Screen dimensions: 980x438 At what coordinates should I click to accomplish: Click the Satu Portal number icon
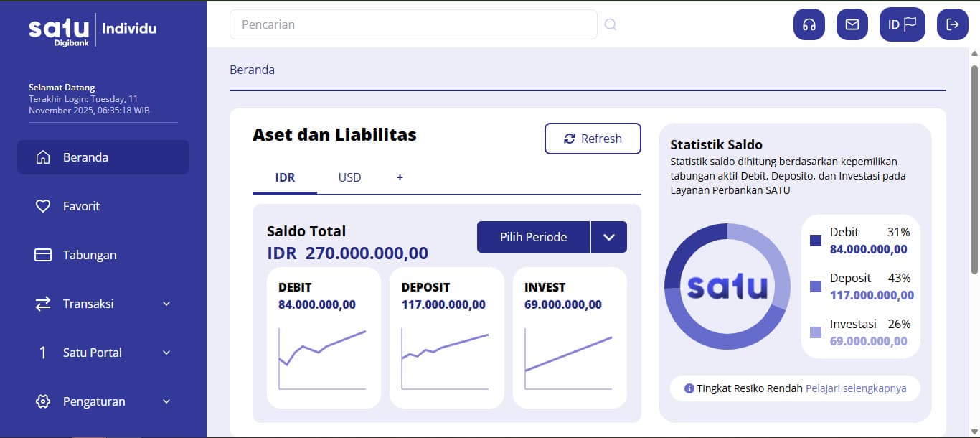pos(42,352)
